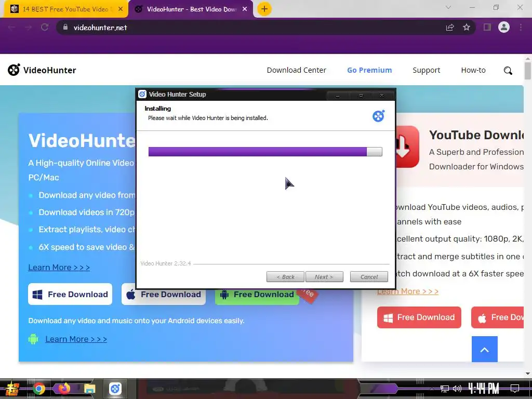Image resolution: width=532 pixels, height=399 pixels.
Task: Expand the tab search chevron in the title bar
Action: [x=448, y=7]
